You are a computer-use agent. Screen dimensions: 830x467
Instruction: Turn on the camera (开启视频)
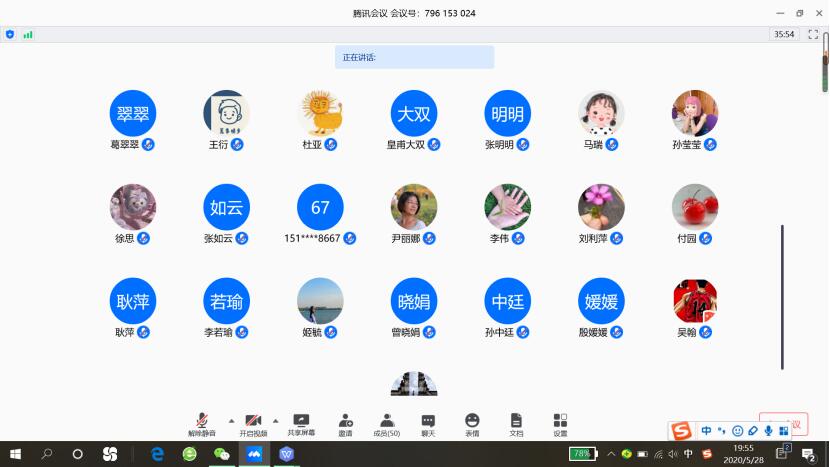253,423
